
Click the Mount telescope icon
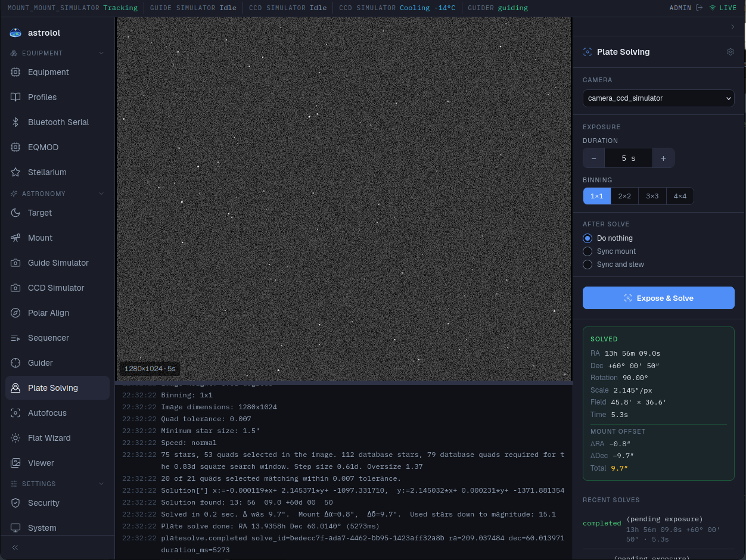coord(15,238)
